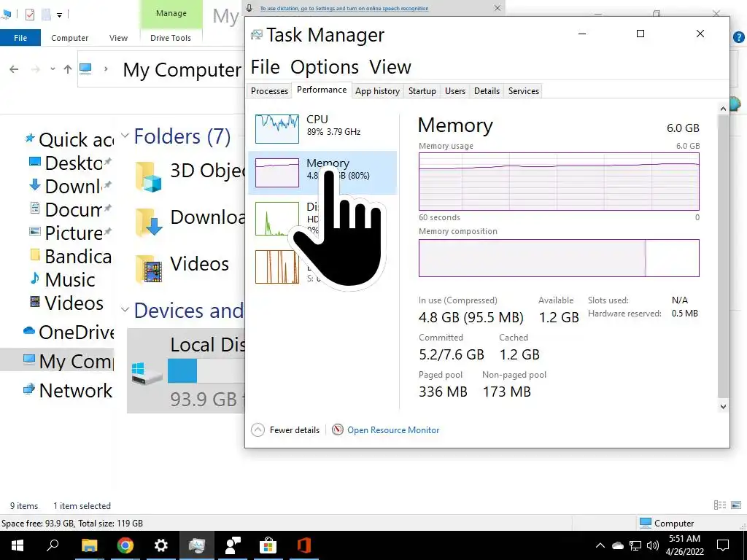Open Windows Start menu
The image size is (747, 560).
pyautogui.click(x=18, y=545)
